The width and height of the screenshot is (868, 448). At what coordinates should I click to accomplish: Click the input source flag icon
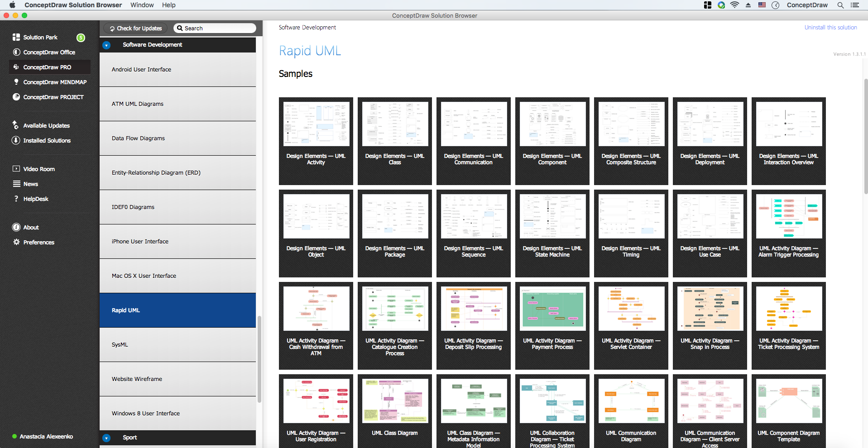pos(762,5)
